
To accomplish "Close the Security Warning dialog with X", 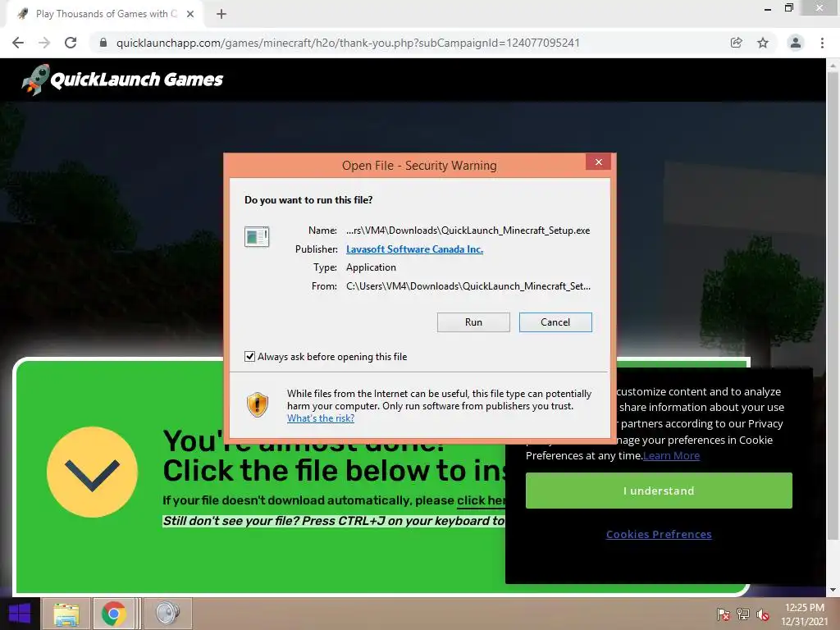I will (598, 162).
